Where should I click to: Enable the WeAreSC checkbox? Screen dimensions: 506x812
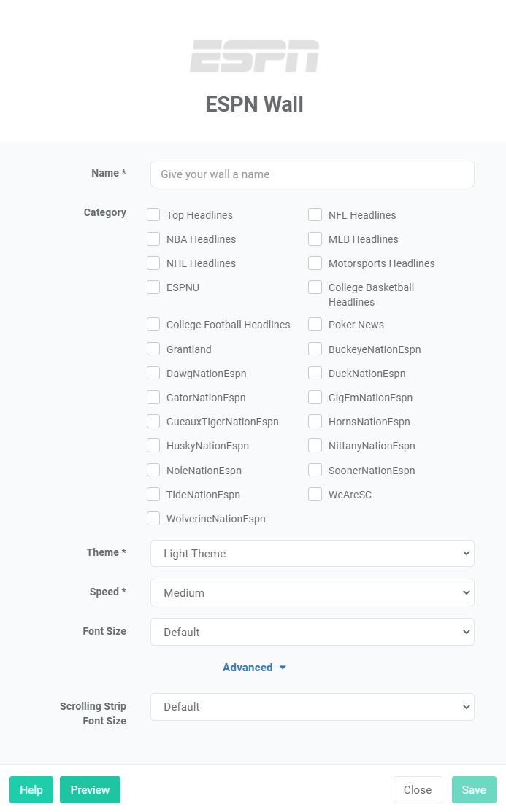[315, 494]
